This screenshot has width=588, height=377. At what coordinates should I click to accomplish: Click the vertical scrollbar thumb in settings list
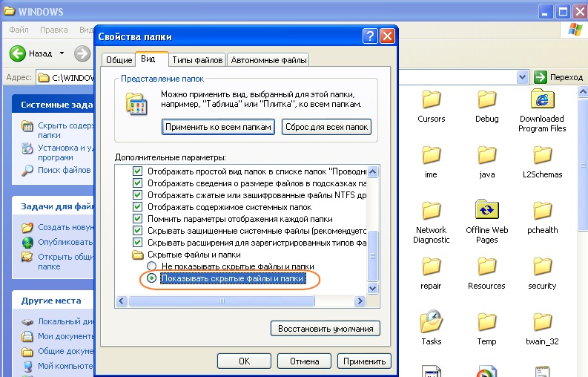coord(372,256)
